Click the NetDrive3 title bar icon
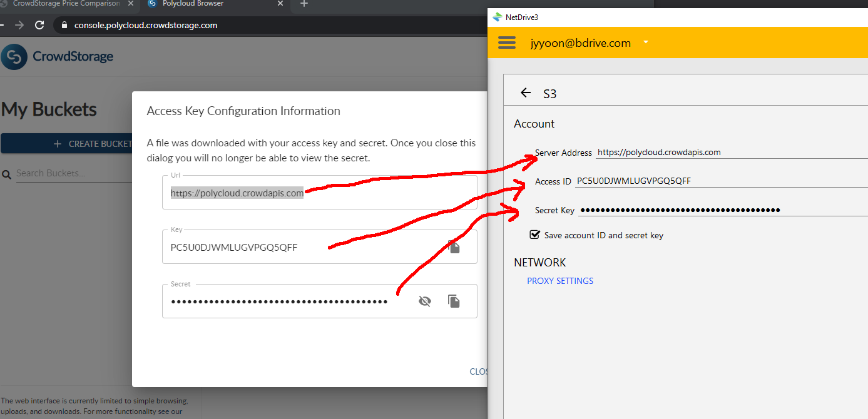 (498, 17)
